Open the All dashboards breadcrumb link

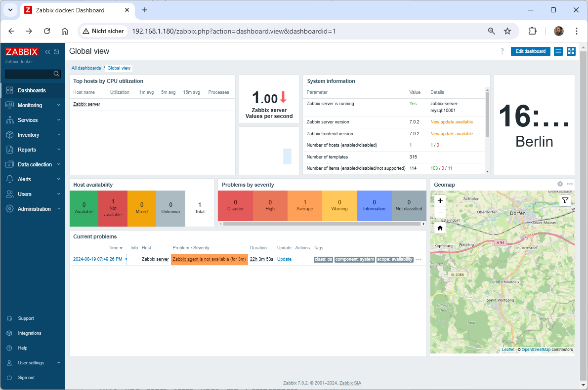[86, 68]
